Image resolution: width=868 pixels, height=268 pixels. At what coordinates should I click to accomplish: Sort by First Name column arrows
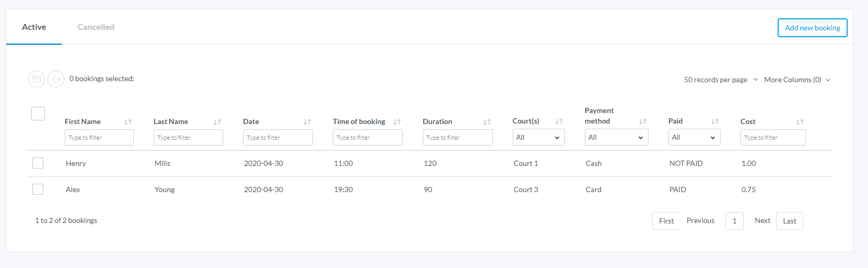[x=128, y=122]
